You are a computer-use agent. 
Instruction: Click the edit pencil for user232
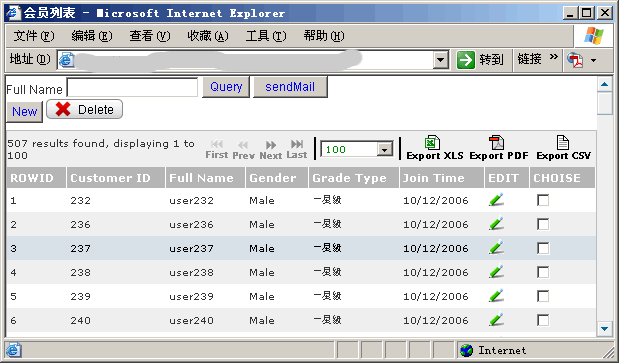click(496, 200)
